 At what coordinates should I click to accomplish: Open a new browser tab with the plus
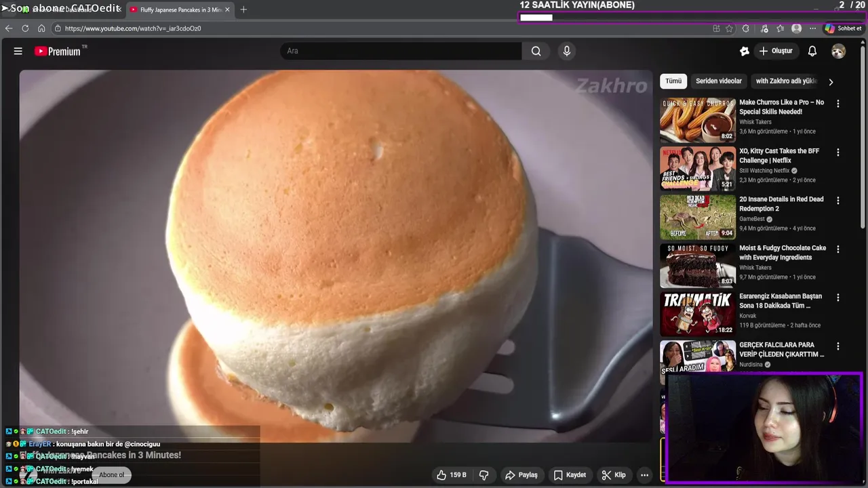pyautogui.click(x=243, y=9)
